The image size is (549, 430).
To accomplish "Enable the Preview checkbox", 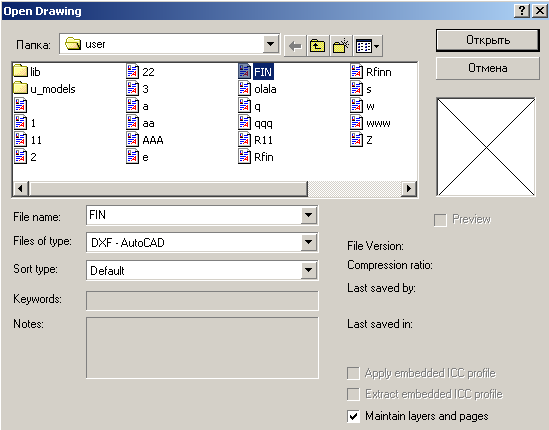I will tap(440, 220).
